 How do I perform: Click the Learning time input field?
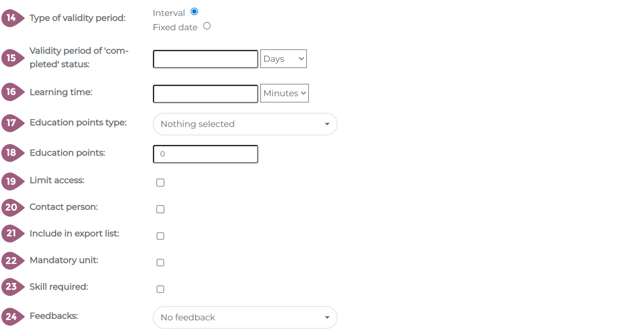coord(205,94)
